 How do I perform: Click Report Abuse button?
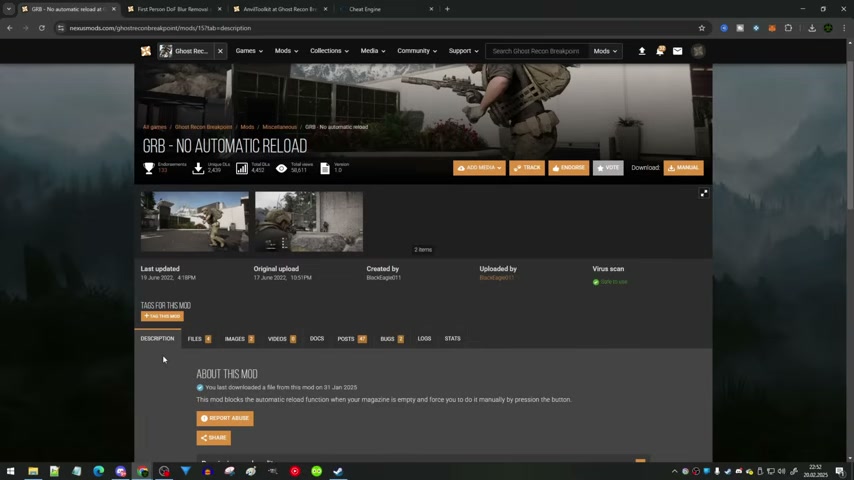(x=225, y=418)
